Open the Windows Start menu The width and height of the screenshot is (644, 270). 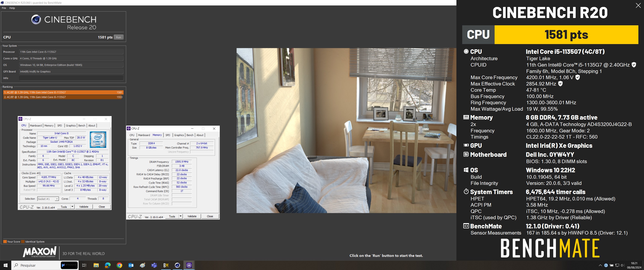tap(5, 265)
